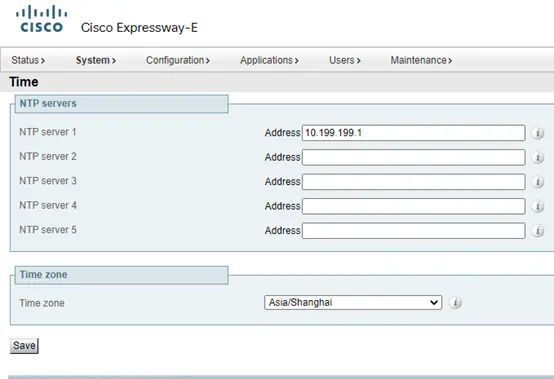Click the 'Cisco Expressway-E' product title

139,28
